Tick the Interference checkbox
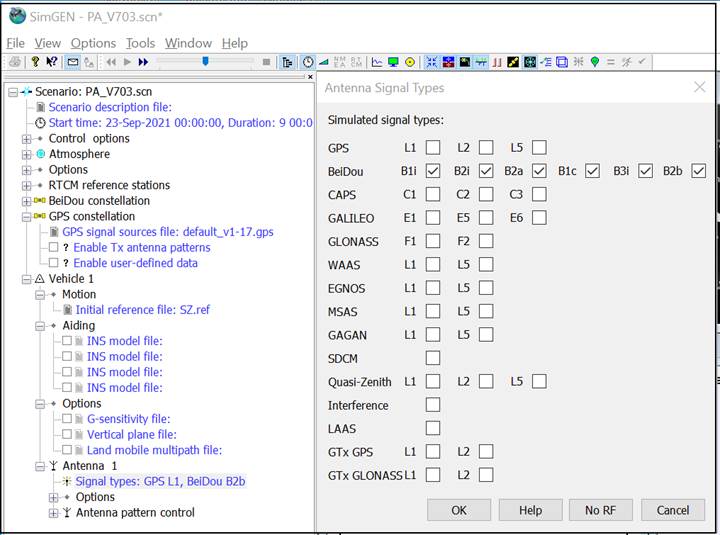This screenshot has width=720, height=535. coord(433,405)
